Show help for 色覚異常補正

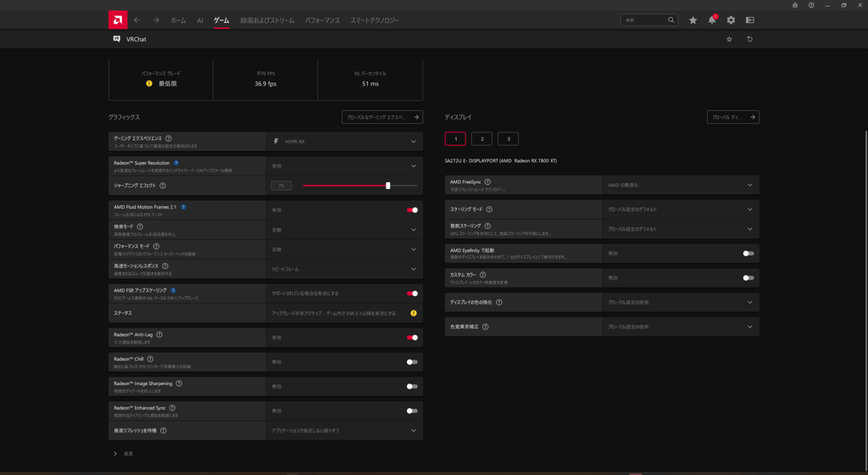pyautogui.click(x=486, y=327)
